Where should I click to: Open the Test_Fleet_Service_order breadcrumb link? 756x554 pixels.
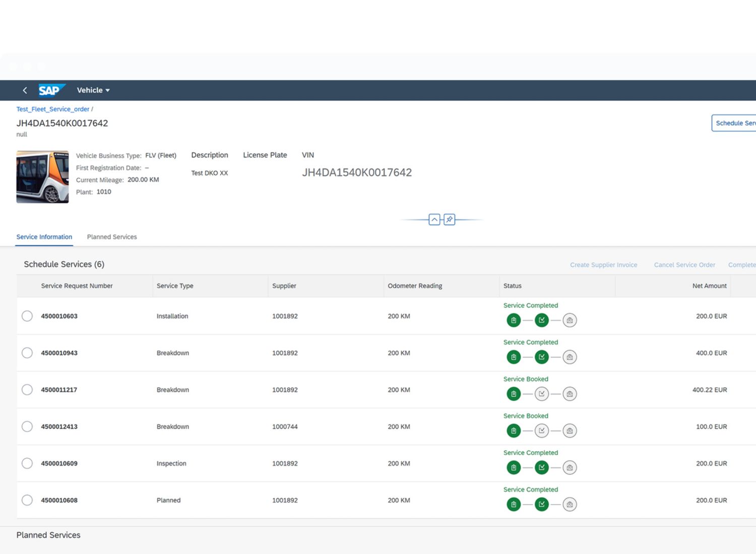click(x=52, y=109)
